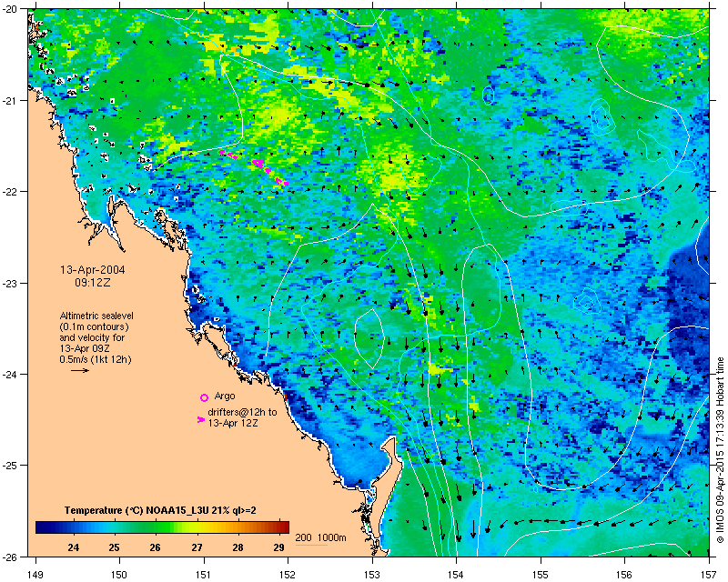Viewport: 728px width, 582px height.
Task: Click the '-24' latitude axis label
Action: click(10, 374)
